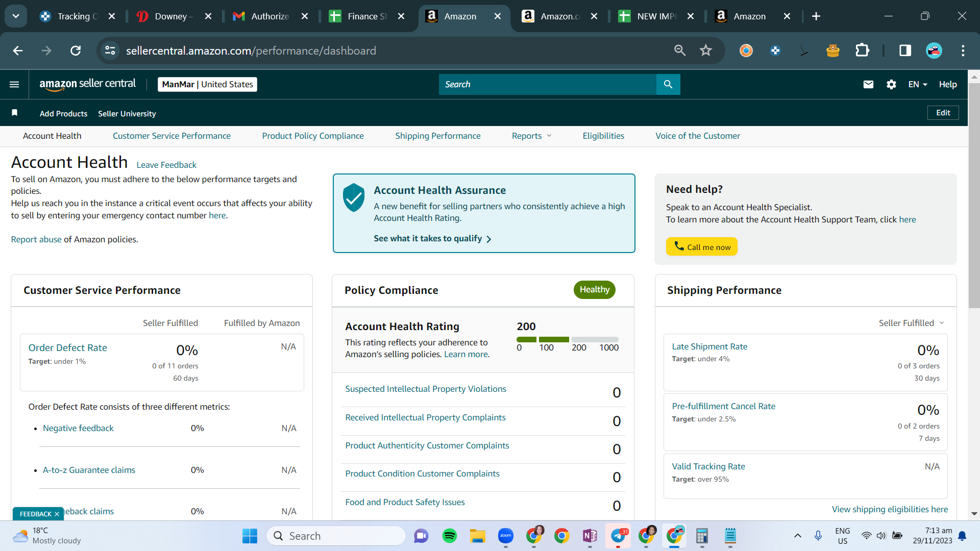Open Suspected Intellectual Property Violations link
Viewport: 980px width, 551px height.
pyautogui.click(x=426, y=389)
